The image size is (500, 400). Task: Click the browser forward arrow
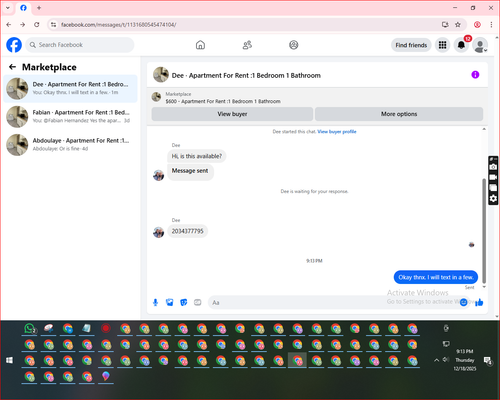coord(22,25)
